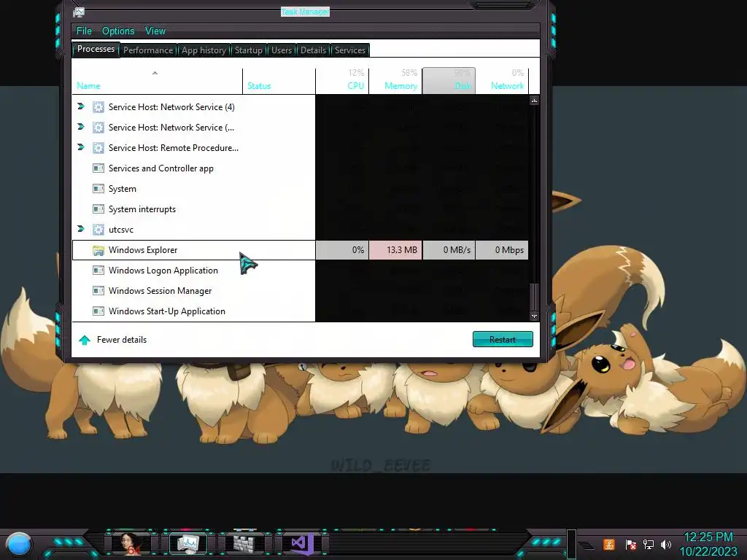Click the Services and Controller app icon
Viewport: 747px width, 560px height.
point(98,168)
